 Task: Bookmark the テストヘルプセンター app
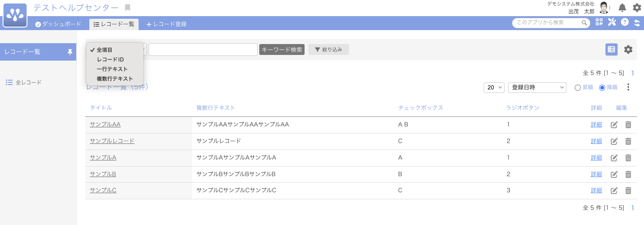coord(128,8)
